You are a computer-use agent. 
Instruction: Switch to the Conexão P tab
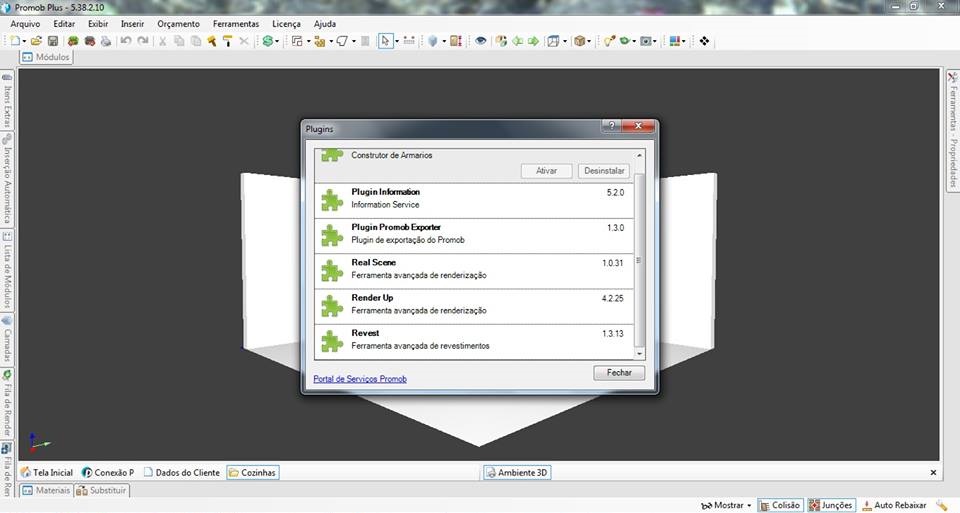click(108, 473)
